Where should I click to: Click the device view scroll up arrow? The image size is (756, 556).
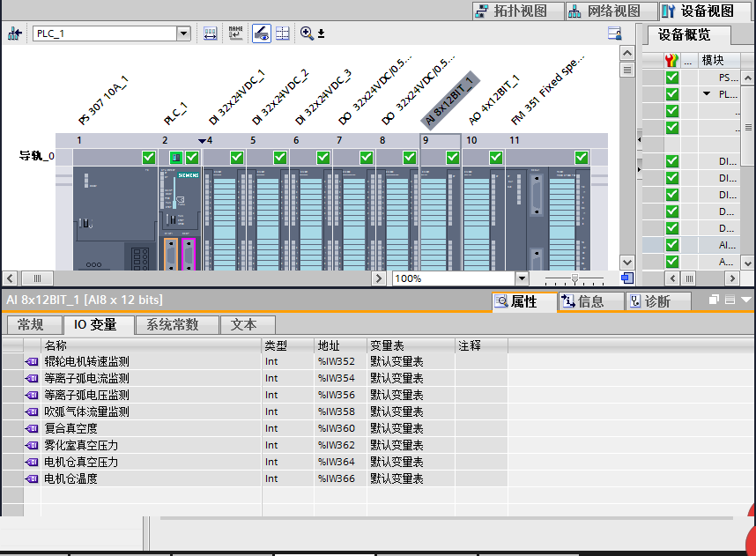pyautogui.click(x=626, y=53)
